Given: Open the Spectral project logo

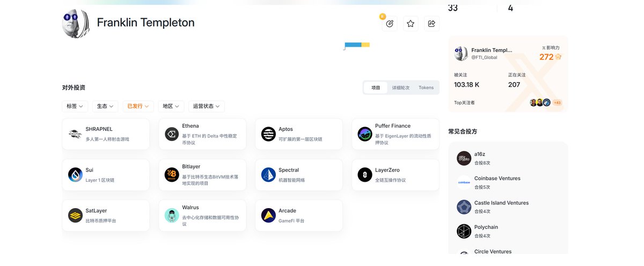Looking at the screenshot, I should tap(268, 175).
